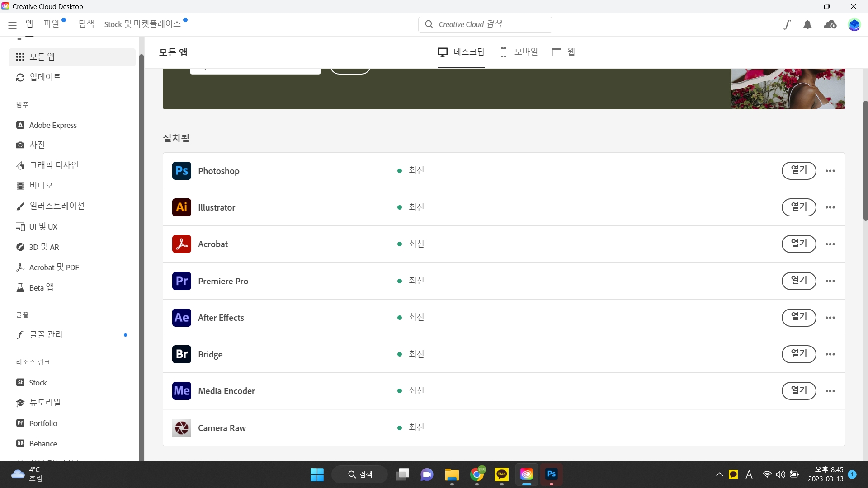Click 열기 button for Premiere Pro
The height and width of the screenshot is (488, 868).
pos(799,281)
